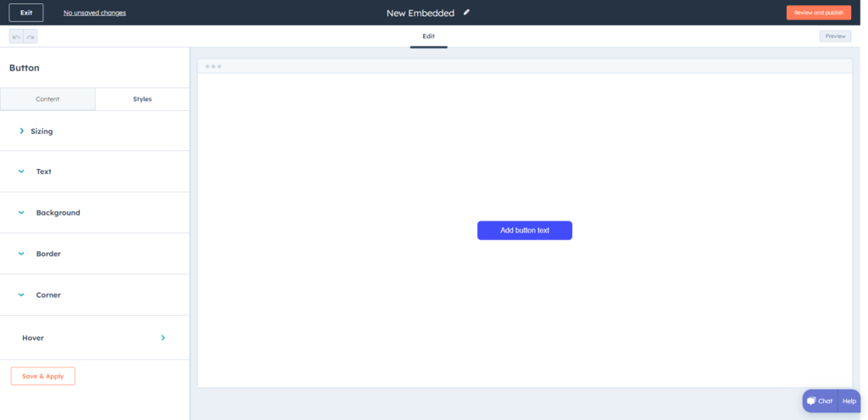Open the Chat bubble widget

[821, 401]
